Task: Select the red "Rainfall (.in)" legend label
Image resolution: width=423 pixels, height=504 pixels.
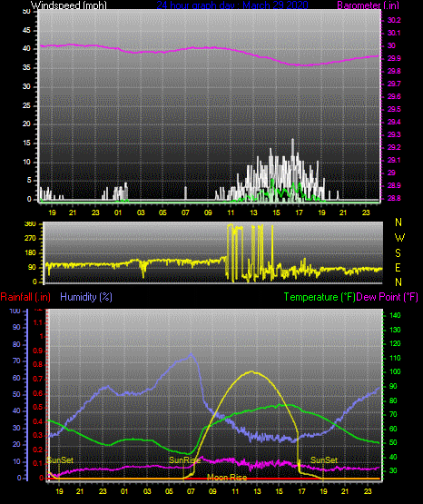Action: tap(25, 297)
